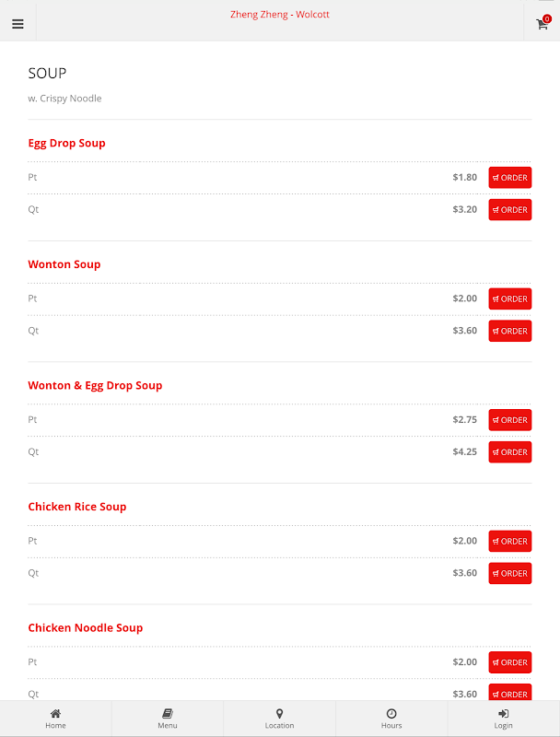The image size is (560, 737).
Task: Order Egg Drop Soup quart
Action: click(x=509, y=210)
